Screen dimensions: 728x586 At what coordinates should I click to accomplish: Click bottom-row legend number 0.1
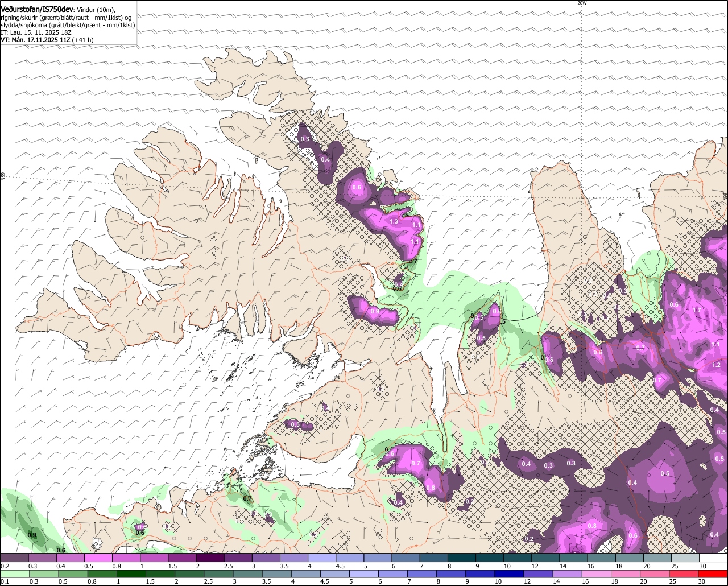coord(5,582)
